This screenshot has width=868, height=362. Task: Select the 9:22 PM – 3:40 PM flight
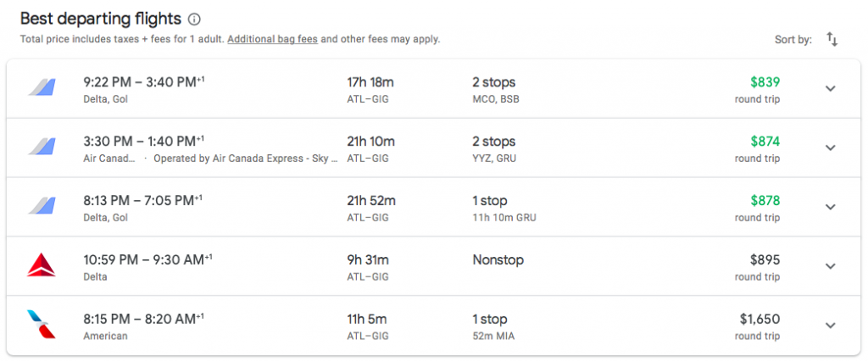click(433, 88)
